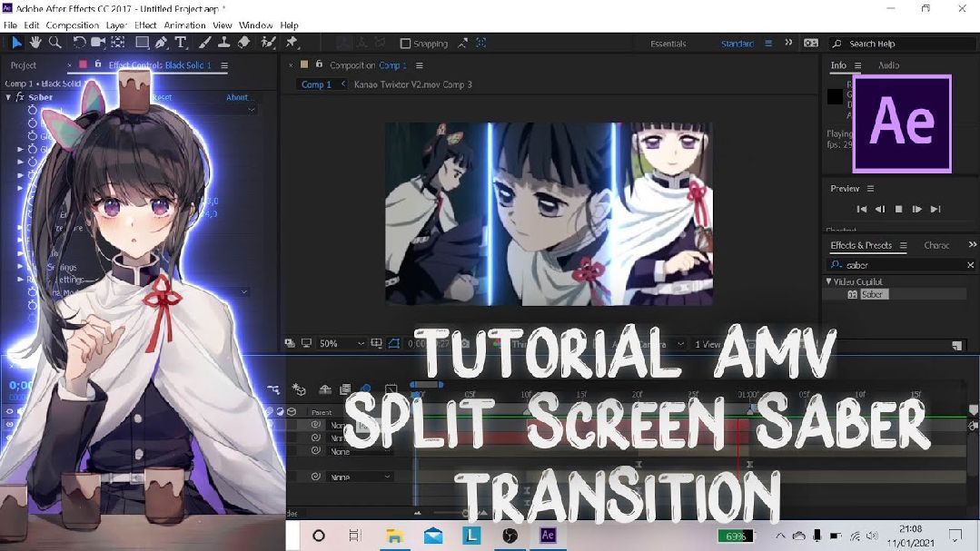Open the Windows notification center

pyautogui.click(x=955, y=536)
